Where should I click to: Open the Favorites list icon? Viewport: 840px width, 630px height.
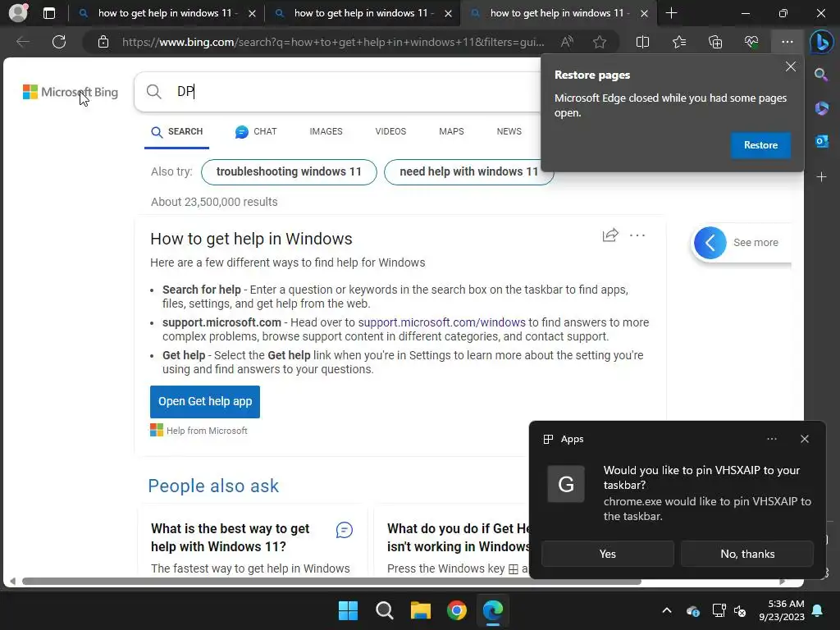tap(678, 42)
